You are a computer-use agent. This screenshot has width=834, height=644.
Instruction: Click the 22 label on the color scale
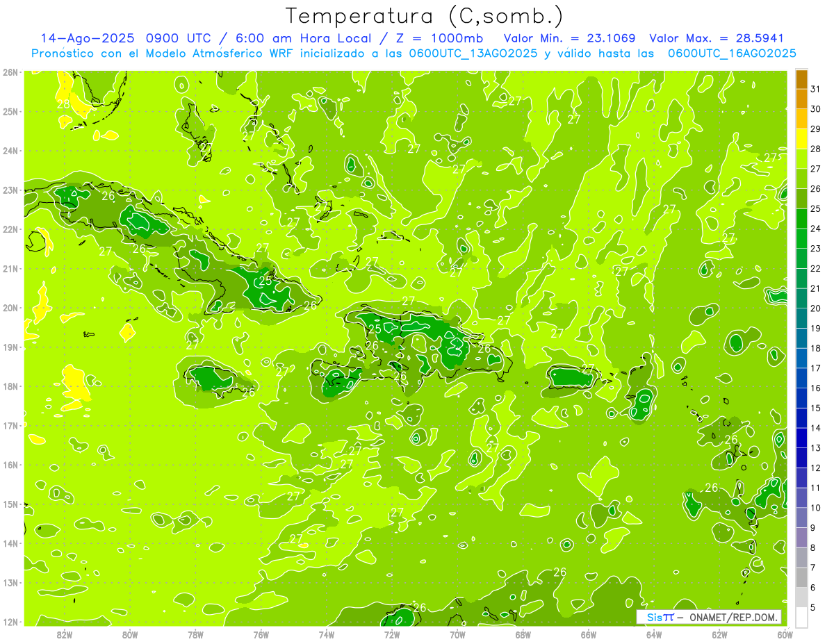816,268
